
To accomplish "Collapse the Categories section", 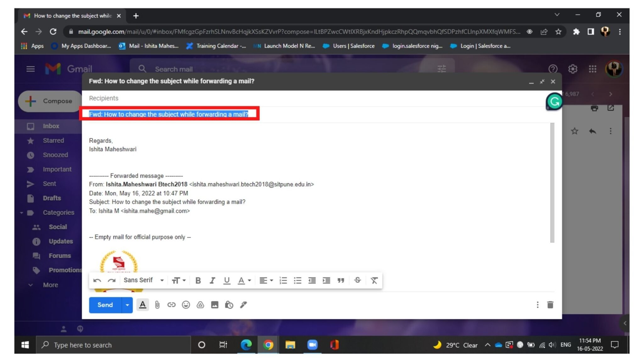I will [x=21, y=213].
